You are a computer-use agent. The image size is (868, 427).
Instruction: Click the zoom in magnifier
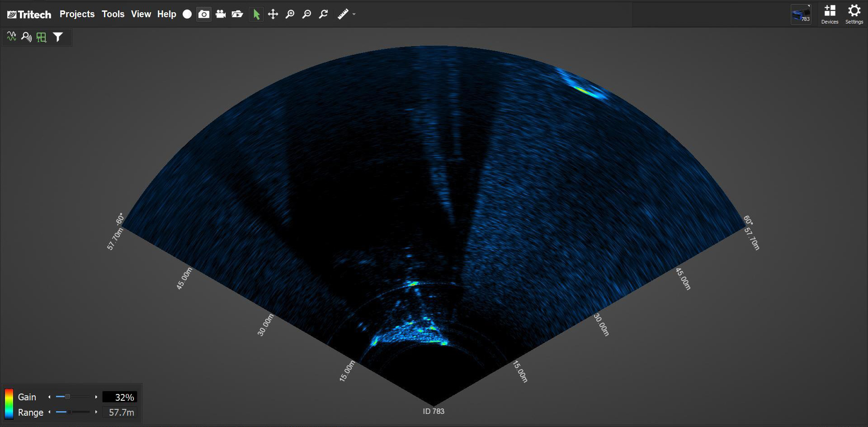(290, 14)
